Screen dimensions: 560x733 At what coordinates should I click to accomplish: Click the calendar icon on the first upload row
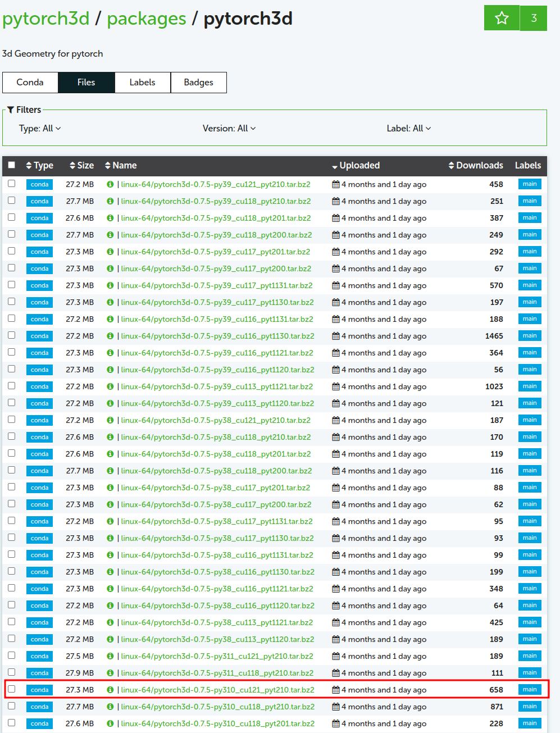click(x=335, y=184)
